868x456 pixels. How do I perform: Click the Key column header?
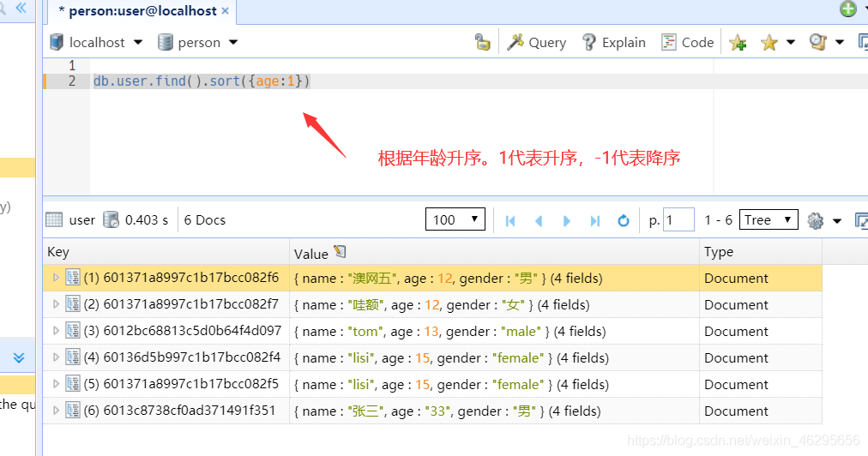pyautogui.click(x=166, y=252)
